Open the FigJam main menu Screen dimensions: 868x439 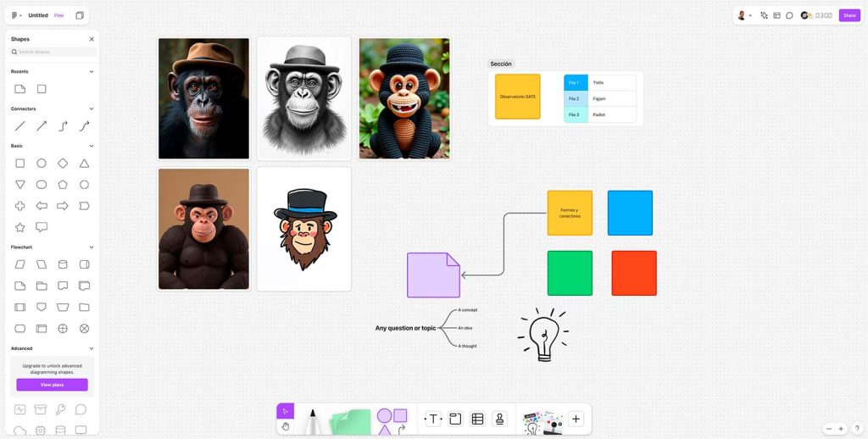(x=16, y=15)
